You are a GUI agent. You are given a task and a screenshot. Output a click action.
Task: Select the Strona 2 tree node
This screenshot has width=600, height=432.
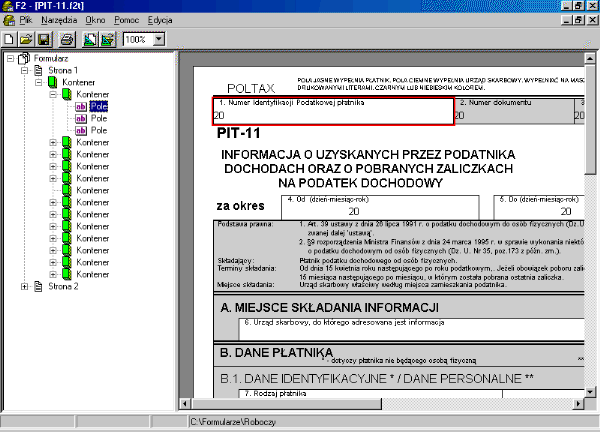(x=63, y=286)
